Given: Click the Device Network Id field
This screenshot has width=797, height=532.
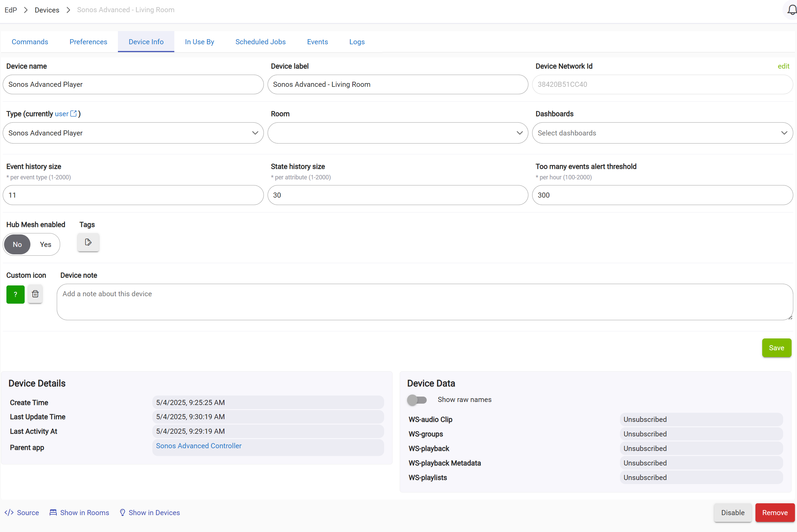Looking at the screenshot, I should [662, 84].
